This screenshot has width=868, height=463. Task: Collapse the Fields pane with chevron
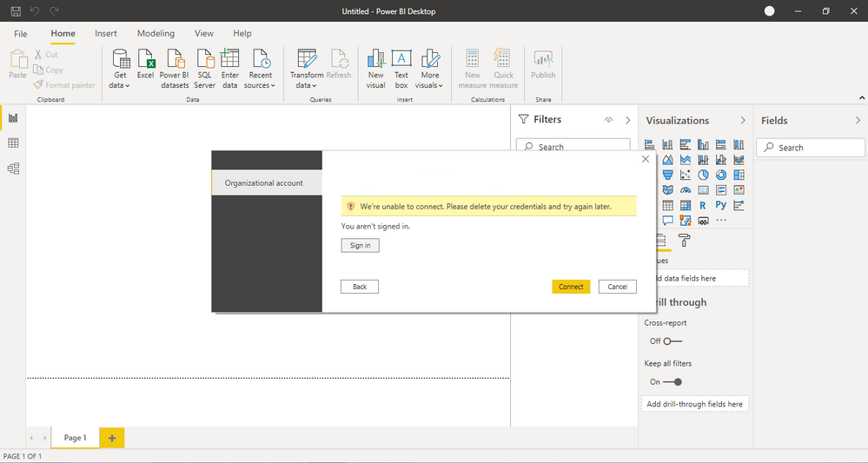click(x=858, y=121)
